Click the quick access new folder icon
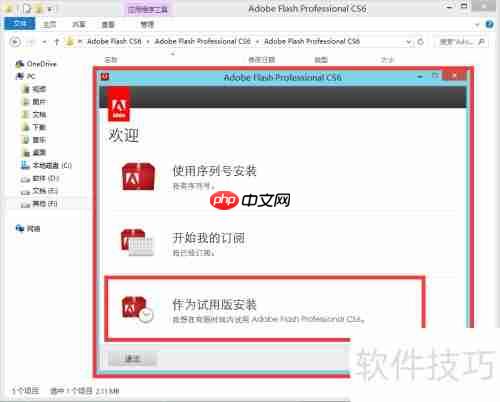This screenshot has height=402, width=500. (39, 9)
